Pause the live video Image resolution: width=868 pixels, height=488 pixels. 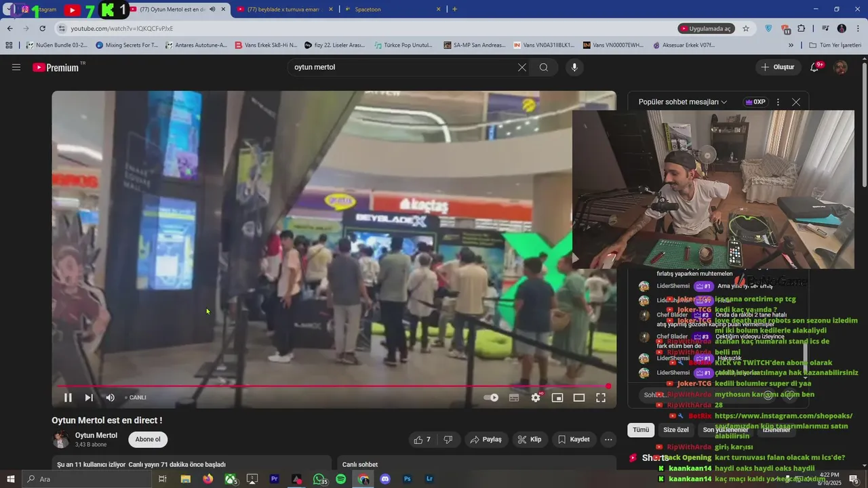click(68, 398)
